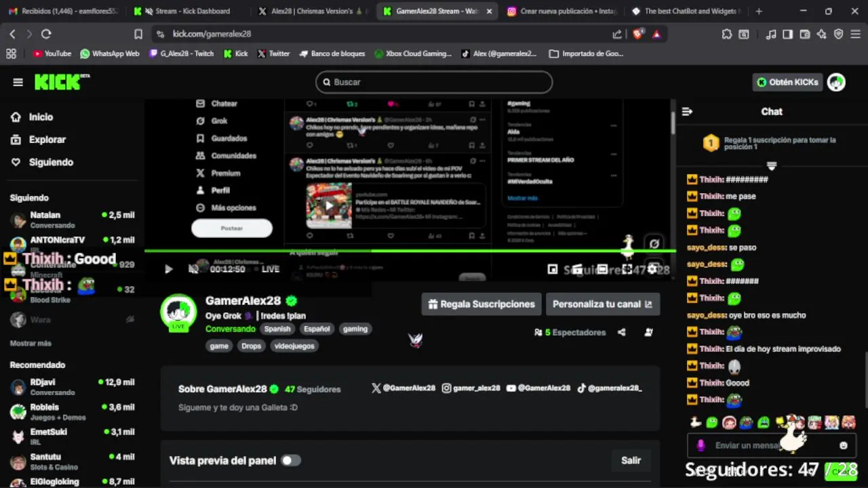Open the TikTok @gameralex28_ link
Viewport: 868px width, 488px height.
pos(609,388)
